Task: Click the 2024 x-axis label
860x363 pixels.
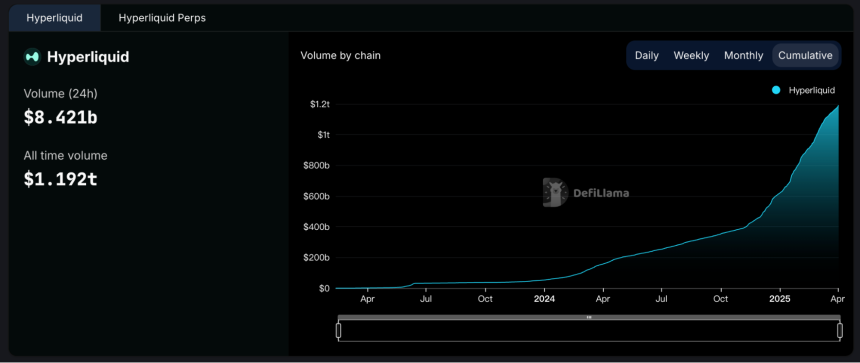Action: click(x=544, y=299)
